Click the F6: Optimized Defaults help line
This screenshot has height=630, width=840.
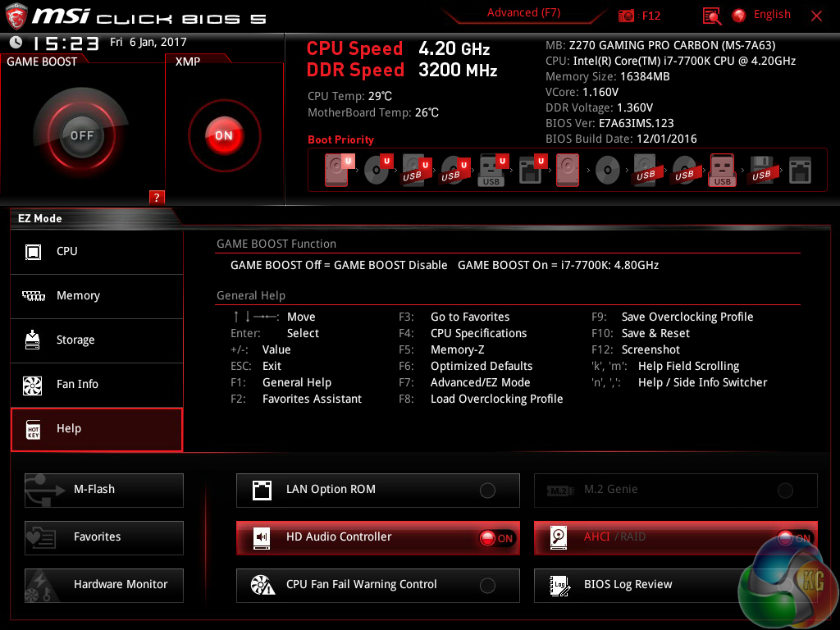(466, 366)
